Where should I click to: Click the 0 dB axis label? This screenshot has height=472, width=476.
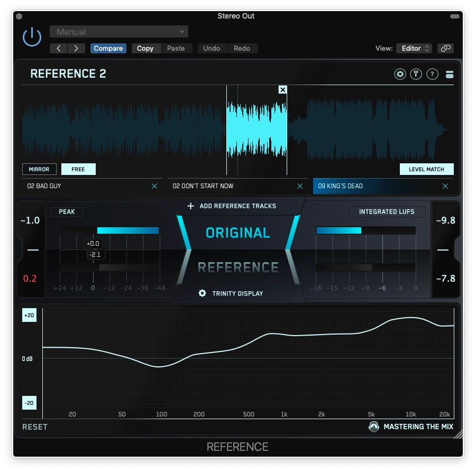coord(27,359)
